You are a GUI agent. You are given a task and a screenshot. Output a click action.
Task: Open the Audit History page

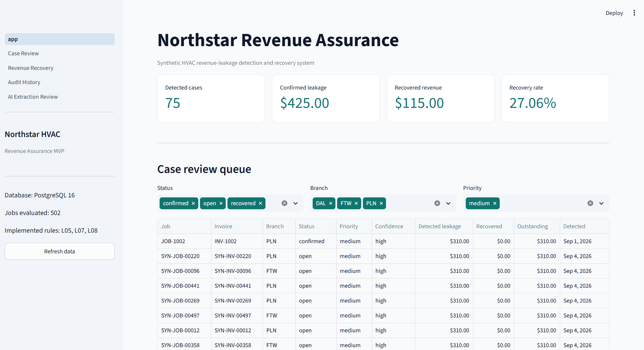60,82
